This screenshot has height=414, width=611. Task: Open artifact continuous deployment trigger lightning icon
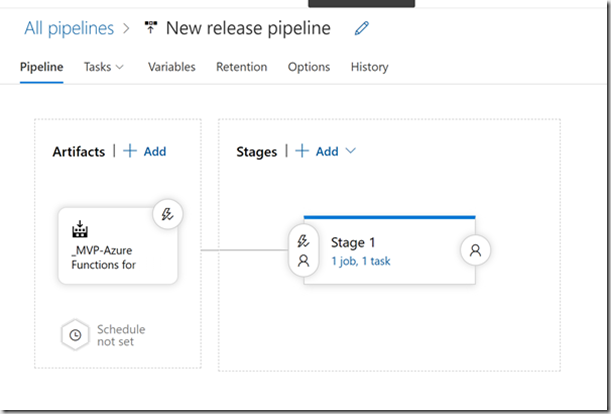[168, 214]
